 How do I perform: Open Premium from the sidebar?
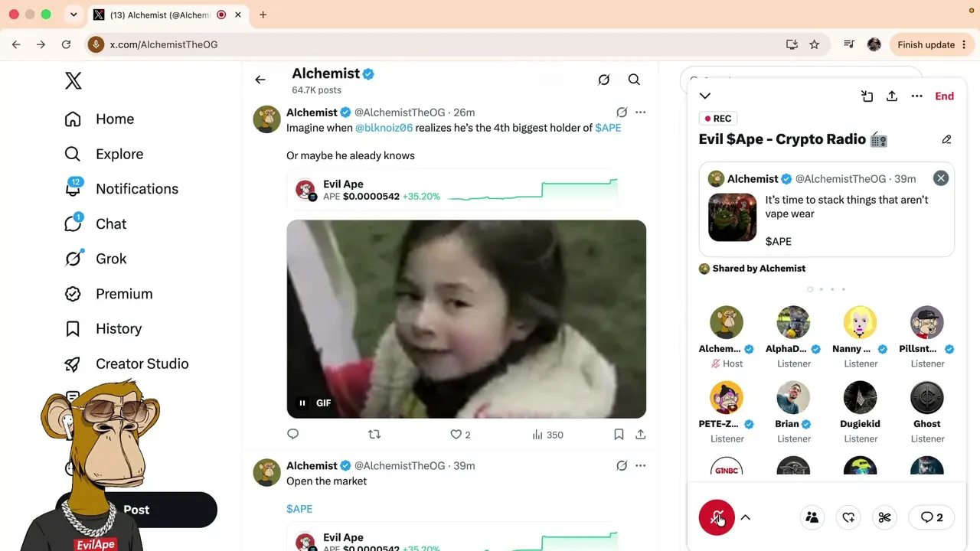[x=109, y=294]
